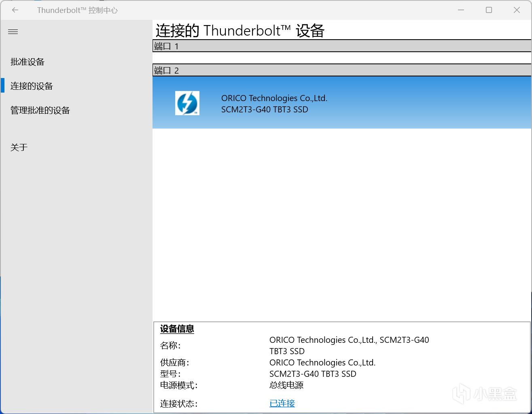Maximize the Thunderbolt control center window
Screen dimensions: 532x414
[x=489, y=10]
